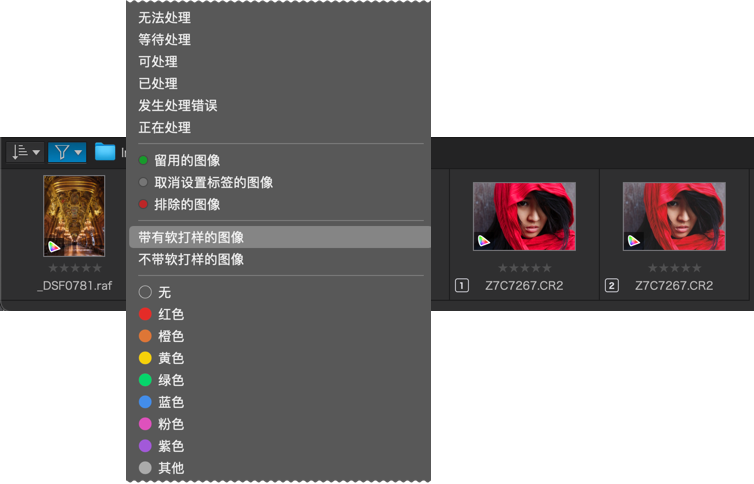Select 已处理 filter option

(x=280, y=84)
